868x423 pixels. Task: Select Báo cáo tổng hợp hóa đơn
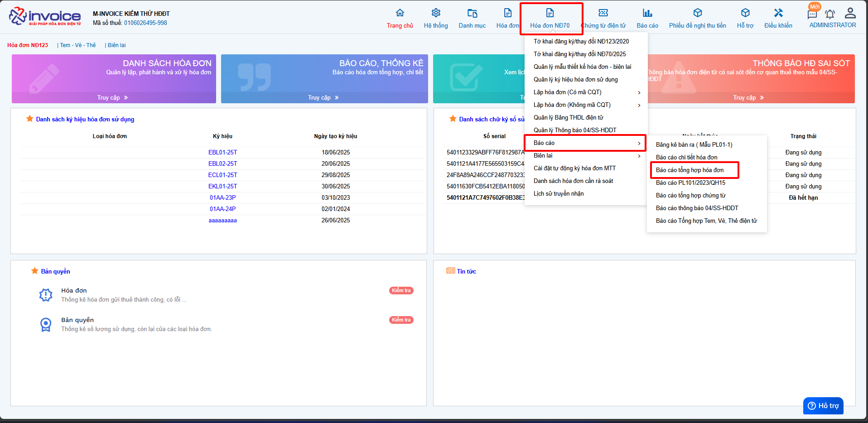click(x=690, y=170)
